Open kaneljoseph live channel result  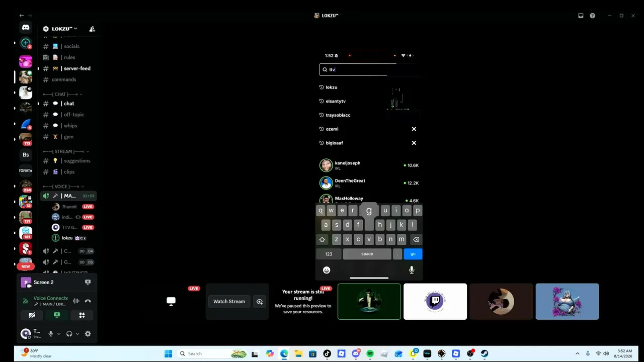pyautogui.click(x=369, y=165)
